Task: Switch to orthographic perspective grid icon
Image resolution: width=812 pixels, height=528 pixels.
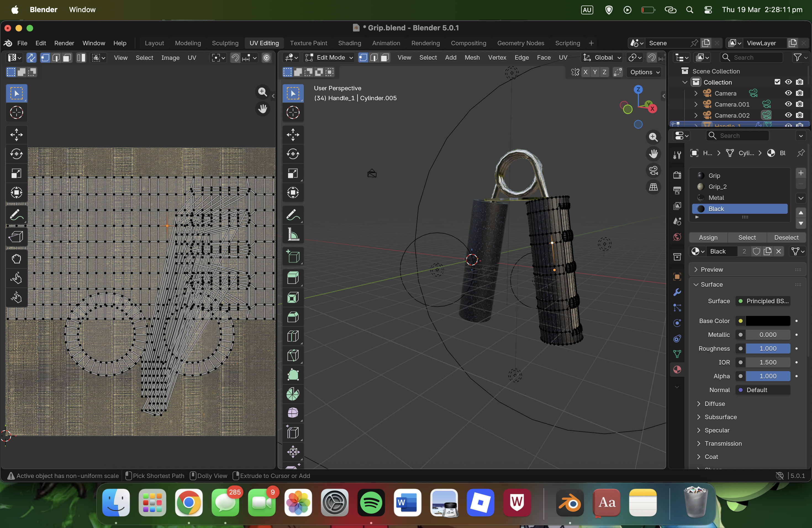Action: click(653, 187)
